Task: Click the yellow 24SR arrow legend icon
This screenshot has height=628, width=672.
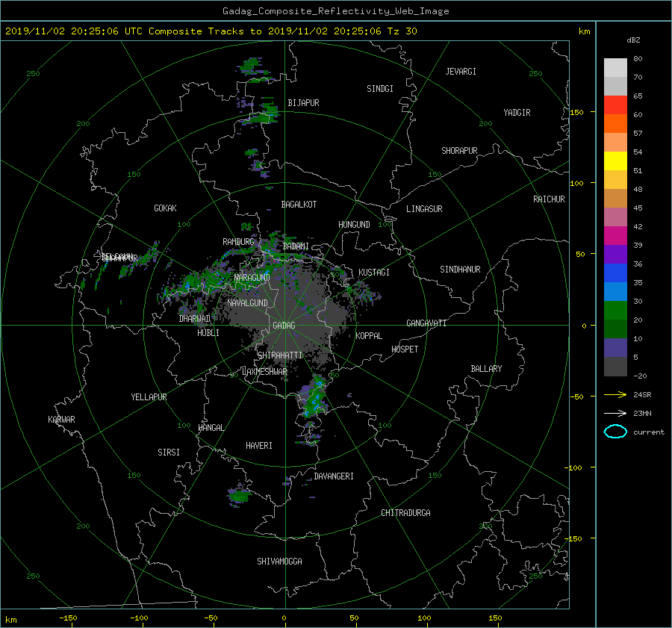Action: [x=615, y=394]
